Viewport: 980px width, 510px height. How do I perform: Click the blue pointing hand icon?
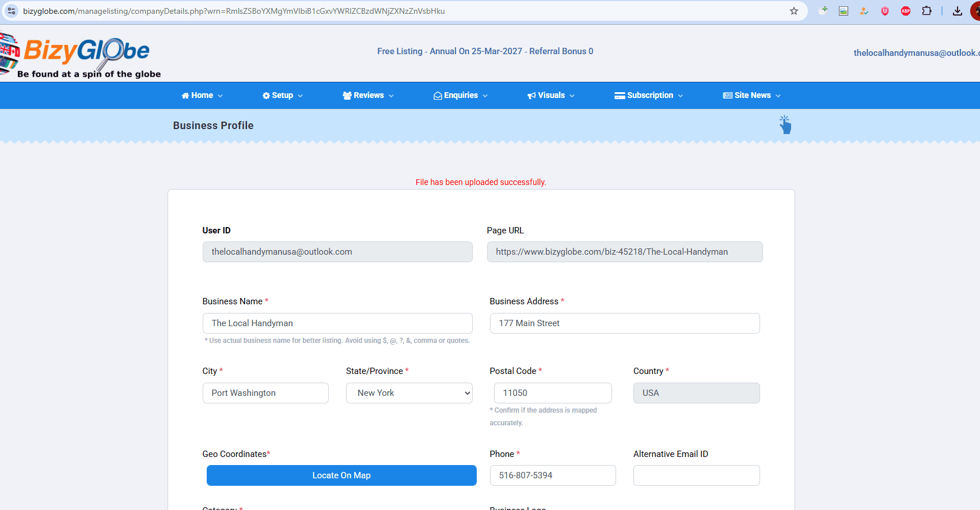click(x=785, y=124)
